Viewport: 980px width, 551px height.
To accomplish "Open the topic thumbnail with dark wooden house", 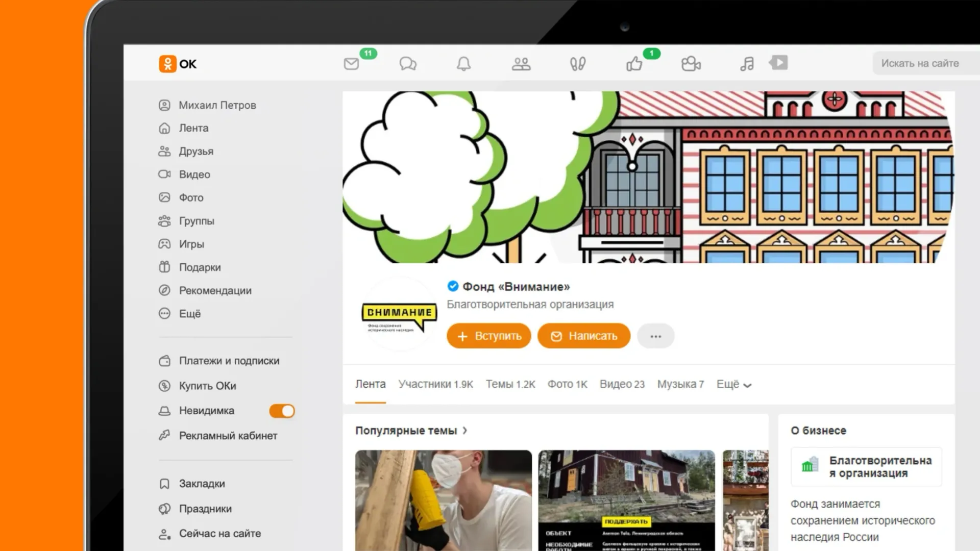I will point(627,500).
